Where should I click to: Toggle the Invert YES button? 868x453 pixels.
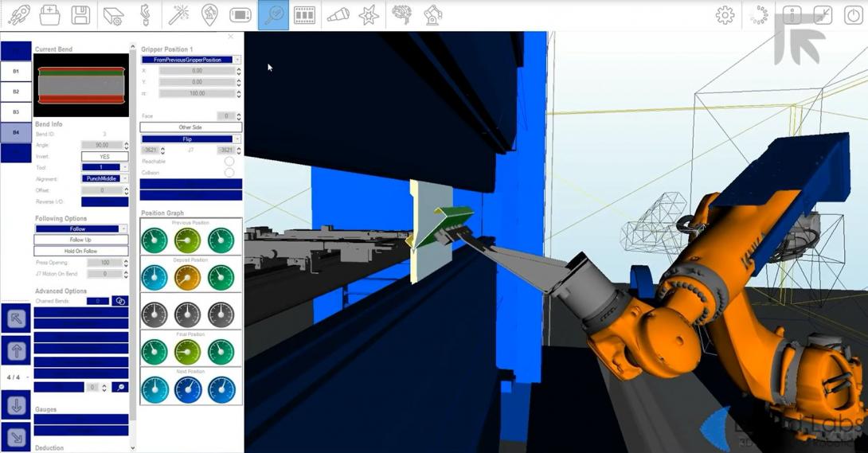point(104,157)
